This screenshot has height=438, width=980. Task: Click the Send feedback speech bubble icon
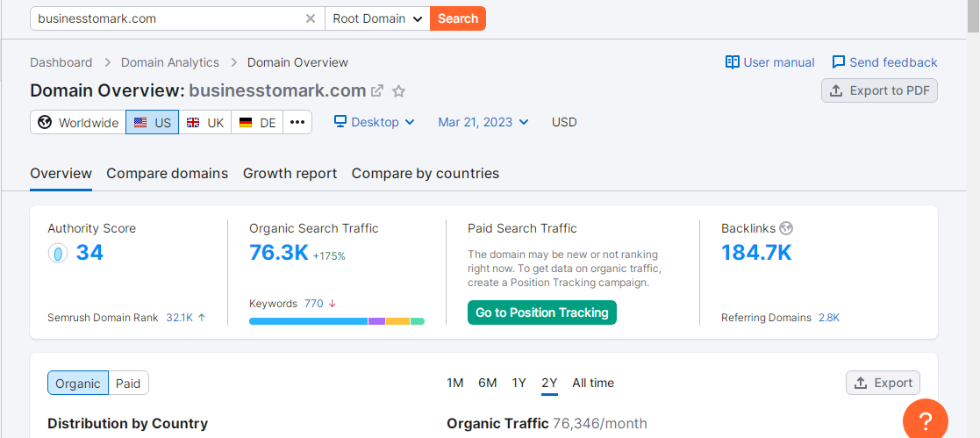pos(839,62)
